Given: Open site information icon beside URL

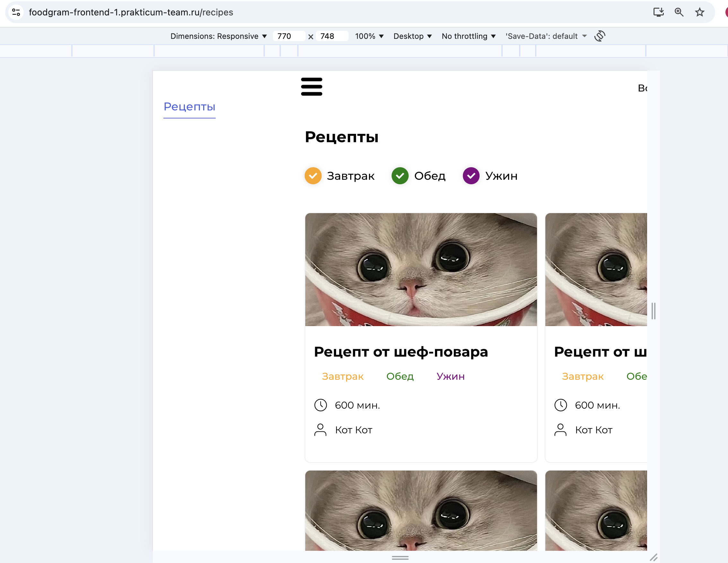Looking at the screenshot, I should [x=16, y=12].
